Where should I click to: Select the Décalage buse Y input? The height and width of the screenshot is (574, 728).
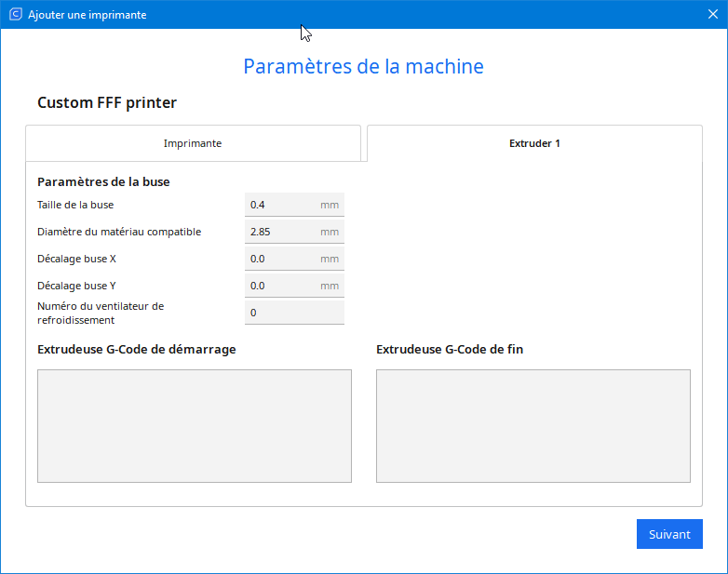(x=294, y=286)
